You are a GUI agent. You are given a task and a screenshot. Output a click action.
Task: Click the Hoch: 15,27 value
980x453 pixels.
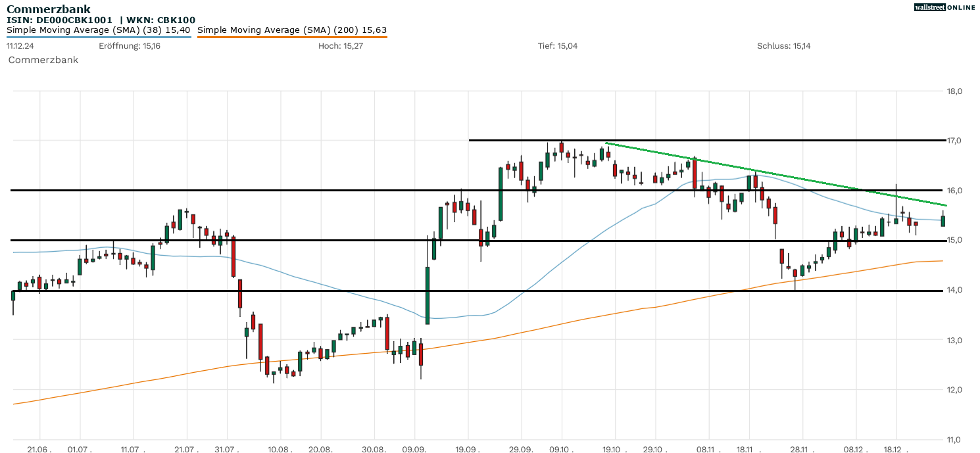click(x=340, y=46)
